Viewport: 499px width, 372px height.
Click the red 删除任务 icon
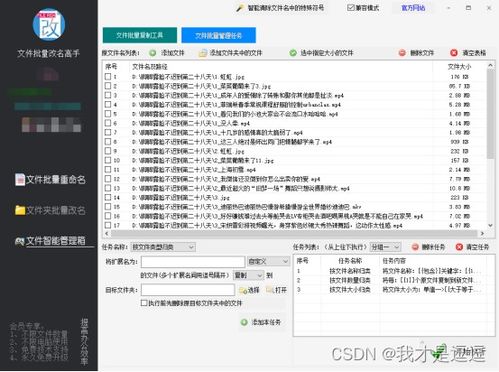click(415, 247)
